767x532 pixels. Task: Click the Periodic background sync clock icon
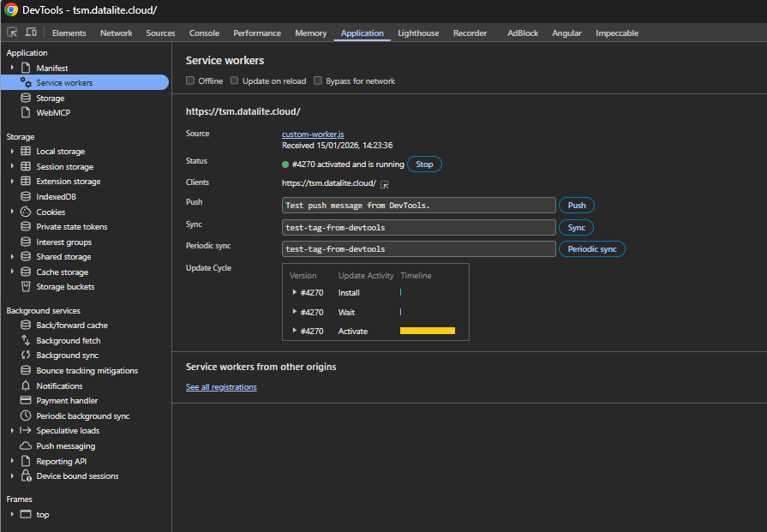(26, 415)
